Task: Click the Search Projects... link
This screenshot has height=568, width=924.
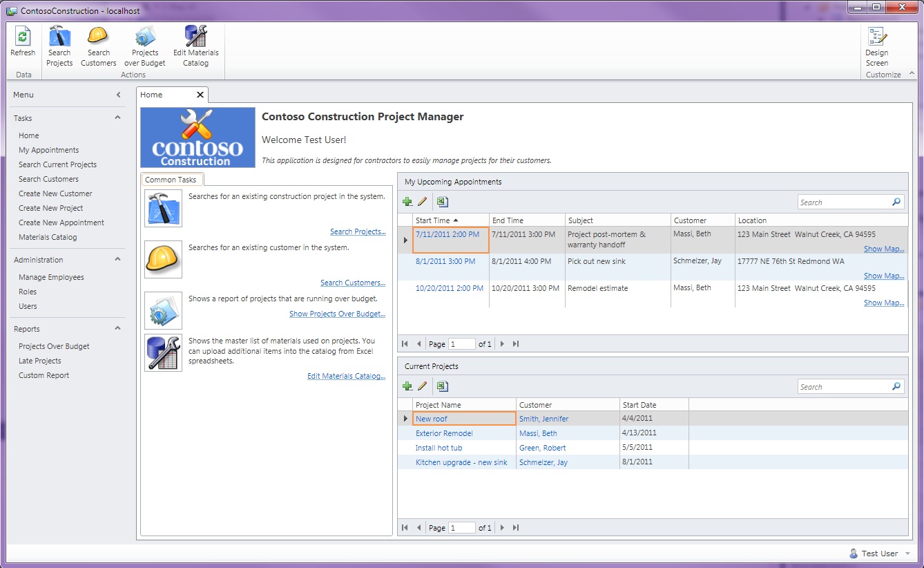Action: (x=358, y=231)
